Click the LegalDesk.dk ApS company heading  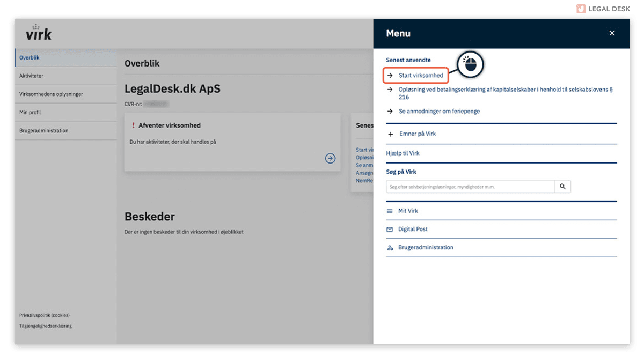[172, 89]
